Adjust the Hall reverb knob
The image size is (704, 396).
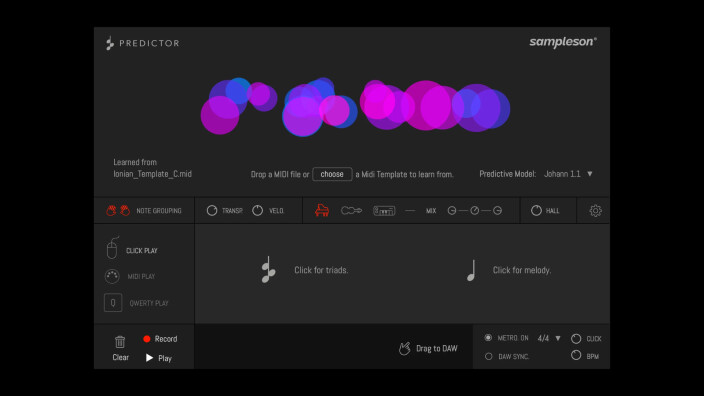(536, 210)
